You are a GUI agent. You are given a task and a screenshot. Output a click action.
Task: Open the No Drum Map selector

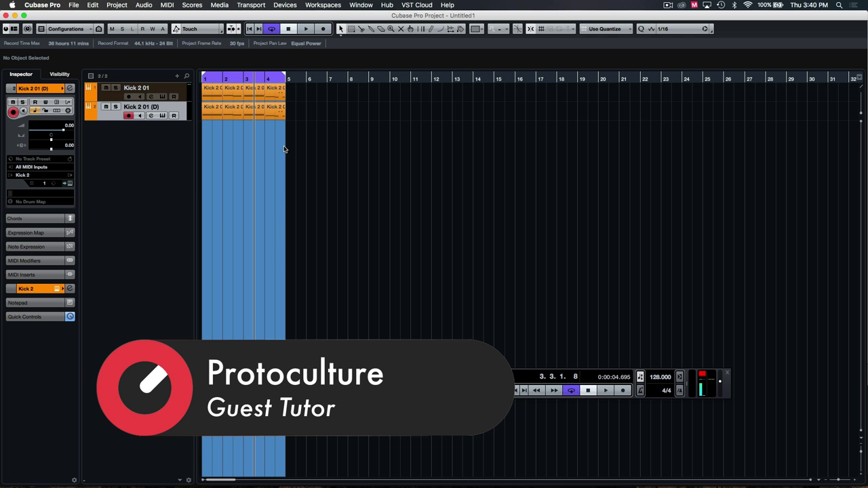point(40,202)
